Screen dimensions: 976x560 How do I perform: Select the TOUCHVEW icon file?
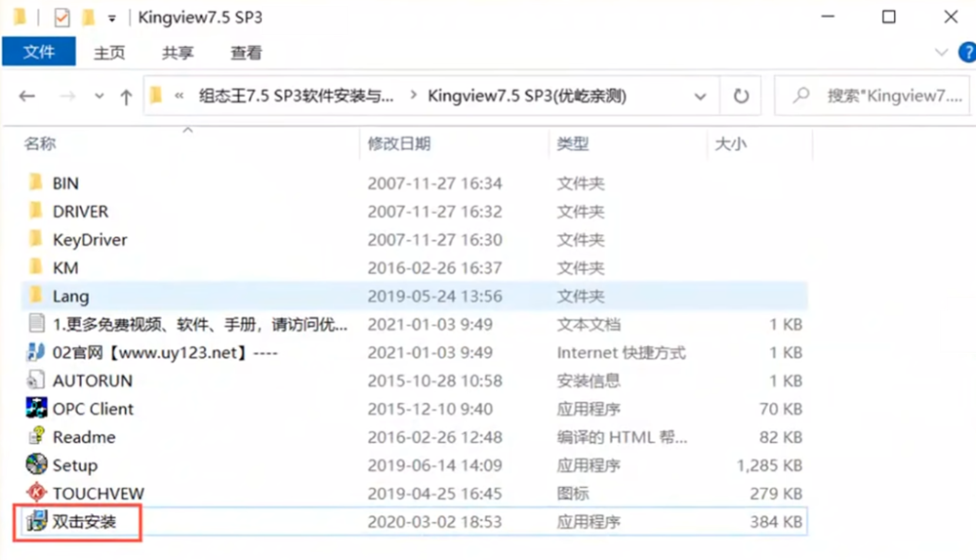coord(36,492)
